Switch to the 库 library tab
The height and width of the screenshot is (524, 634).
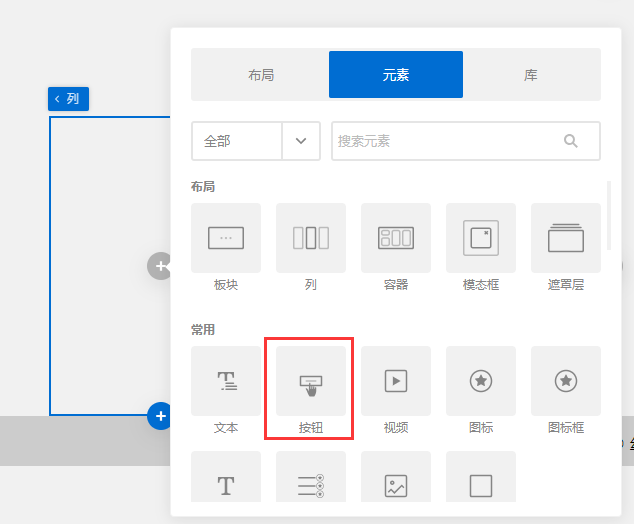tap(531, 75)
